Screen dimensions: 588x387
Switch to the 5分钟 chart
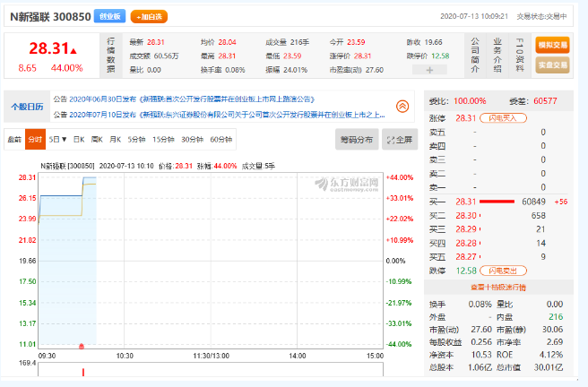136,140
